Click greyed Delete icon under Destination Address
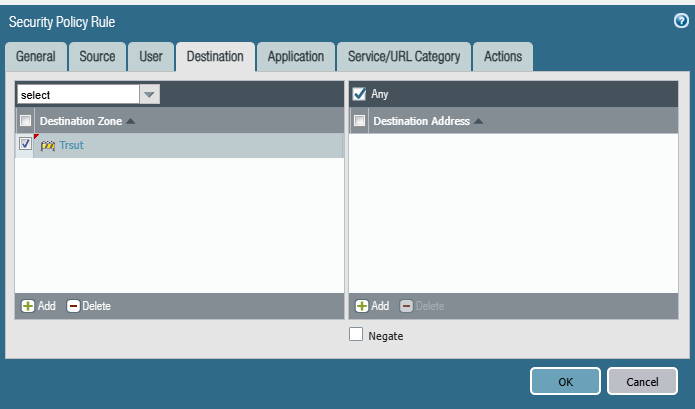 click(406, 306)
